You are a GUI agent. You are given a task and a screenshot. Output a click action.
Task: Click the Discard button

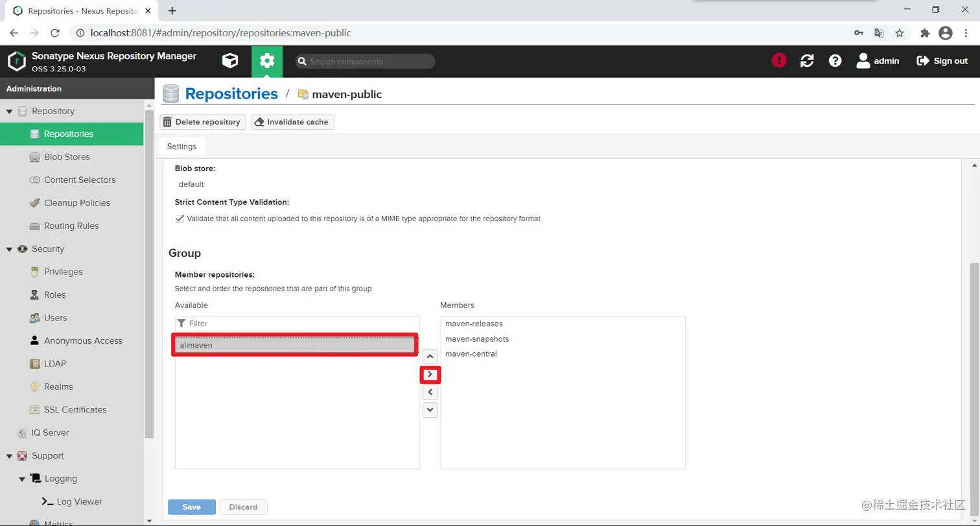[244, 507]
